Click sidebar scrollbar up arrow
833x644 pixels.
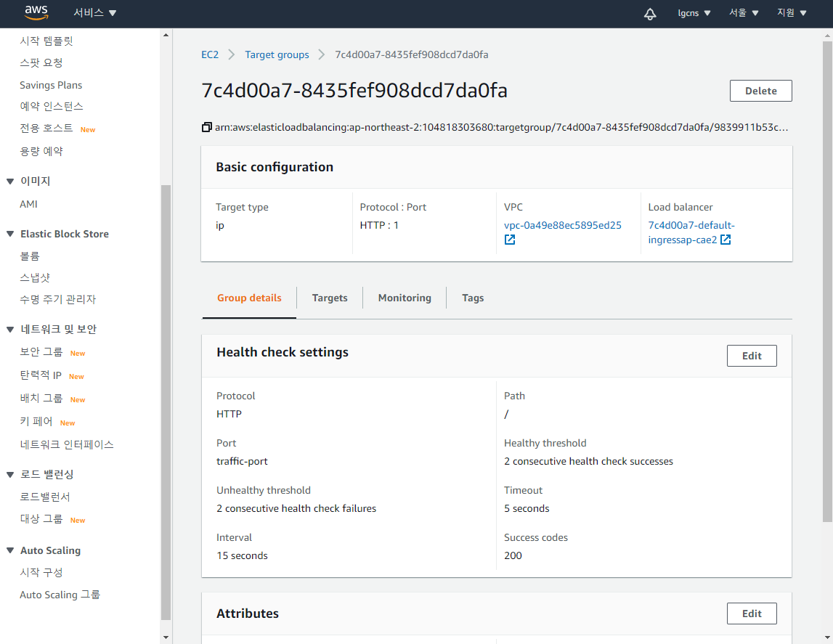[166, 35]
